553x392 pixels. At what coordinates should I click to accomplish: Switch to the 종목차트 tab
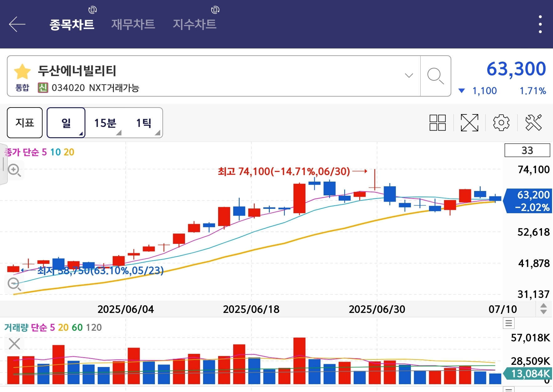point(72,24)
